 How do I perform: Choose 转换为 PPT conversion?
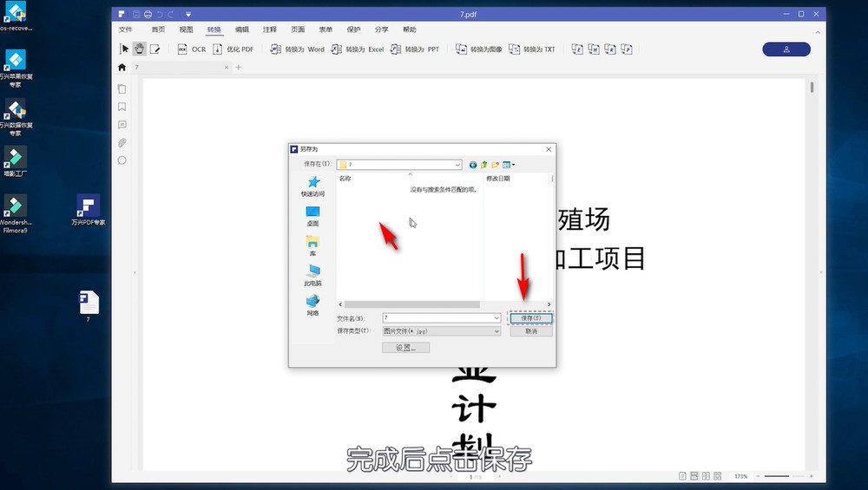pyautogui.click(x=415, y=49)
